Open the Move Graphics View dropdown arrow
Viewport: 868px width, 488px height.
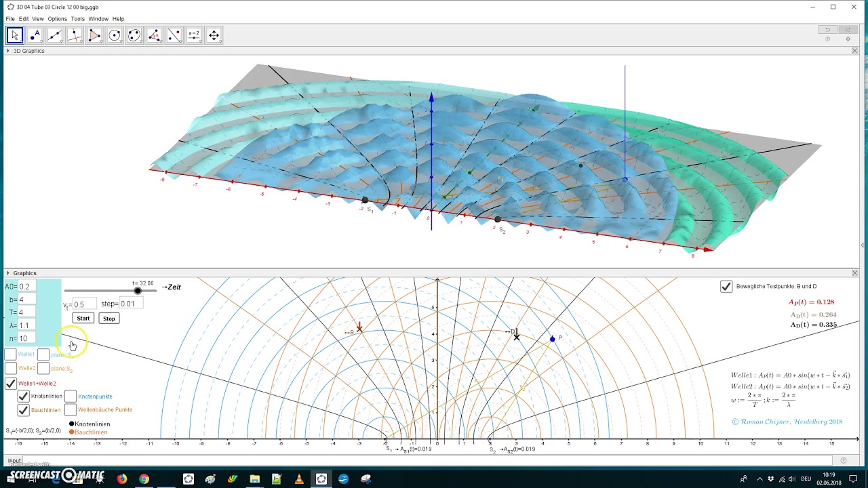220,42
